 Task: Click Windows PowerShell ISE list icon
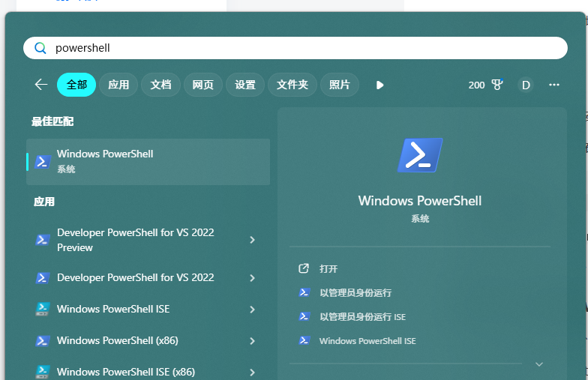pyautogui.click(x=42, y=309)
